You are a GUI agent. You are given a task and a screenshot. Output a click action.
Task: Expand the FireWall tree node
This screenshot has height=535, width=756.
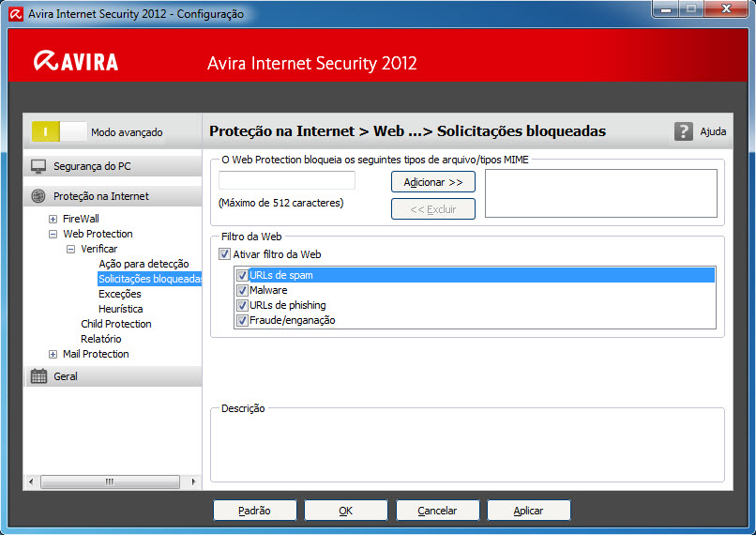pyautogui.click(x=53, y=219)
